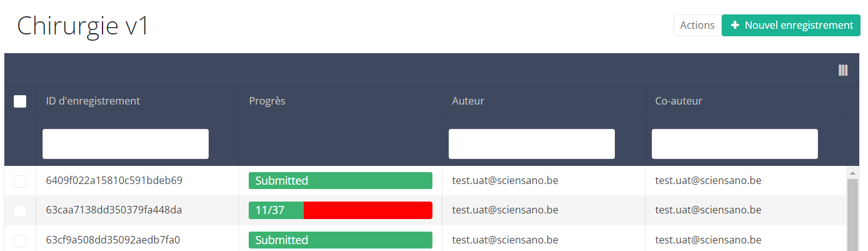Image resolution: width=868 pixels, height=251 pixels.
Task: Click the Co-auteur filter field
Action: [x=735, y=144]
